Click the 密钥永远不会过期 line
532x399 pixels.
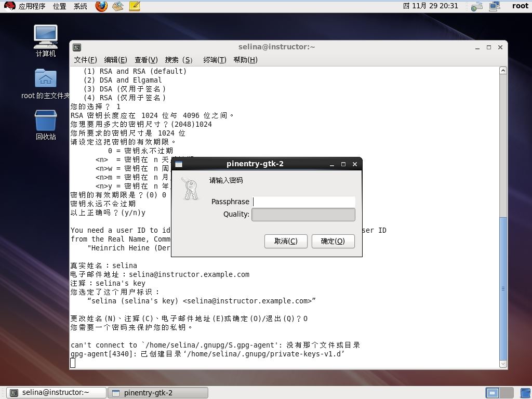pos(103,204)
